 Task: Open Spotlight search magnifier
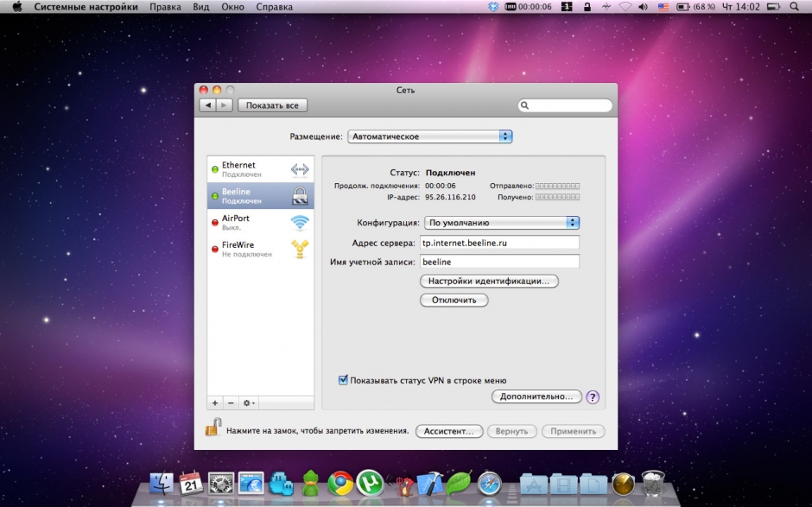(x=795, y=7)
